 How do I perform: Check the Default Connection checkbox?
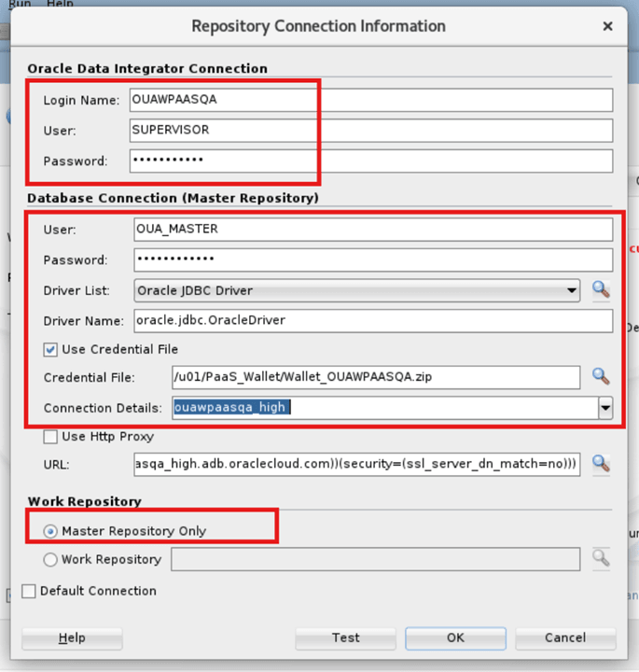point(29,591)
